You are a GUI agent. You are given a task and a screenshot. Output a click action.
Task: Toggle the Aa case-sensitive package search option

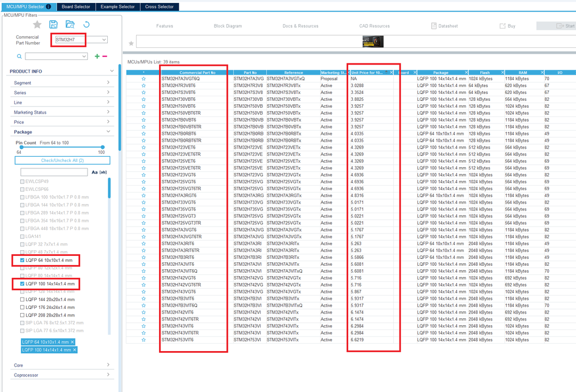[95, 172]
